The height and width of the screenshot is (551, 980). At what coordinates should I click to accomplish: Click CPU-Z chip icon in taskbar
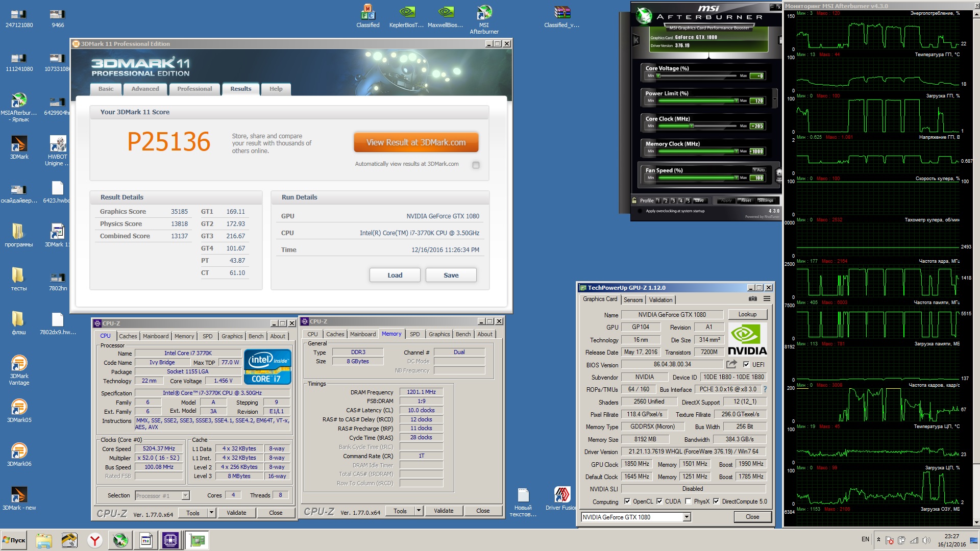coord(170,540)
